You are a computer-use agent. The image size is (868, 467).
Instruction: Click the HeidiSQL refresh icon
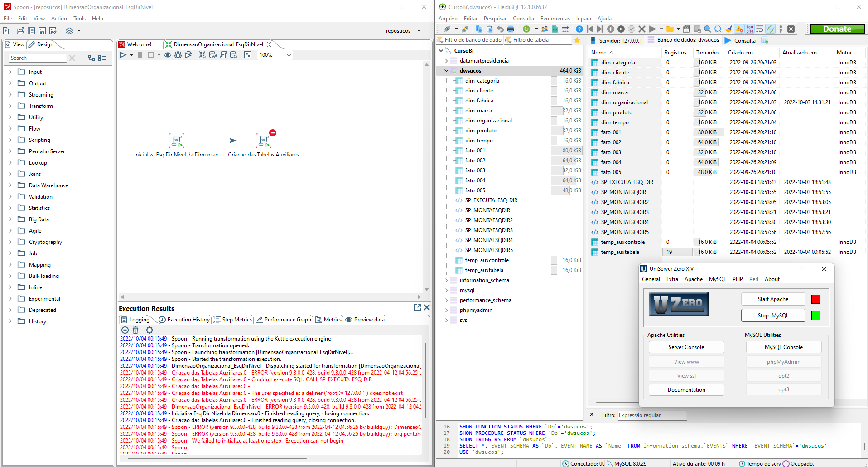(x=526, y=29)
